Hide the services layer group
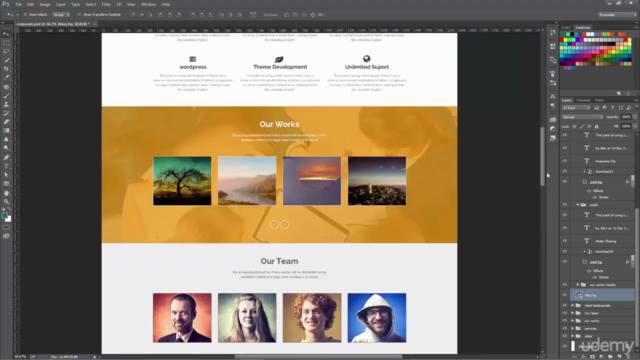 (564, 328)
